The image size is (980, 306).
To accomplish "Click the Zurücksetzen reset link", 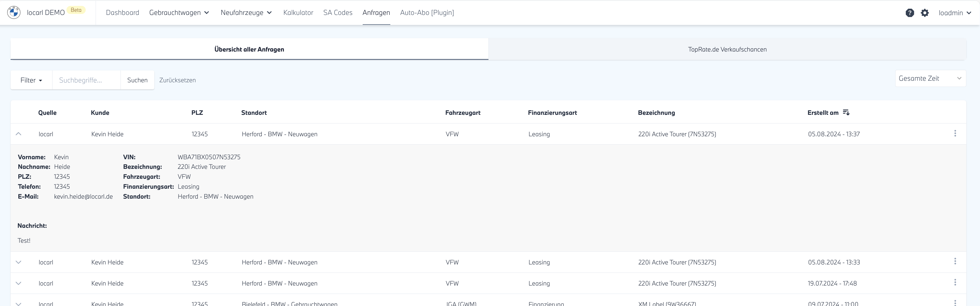I will point(177,80).
